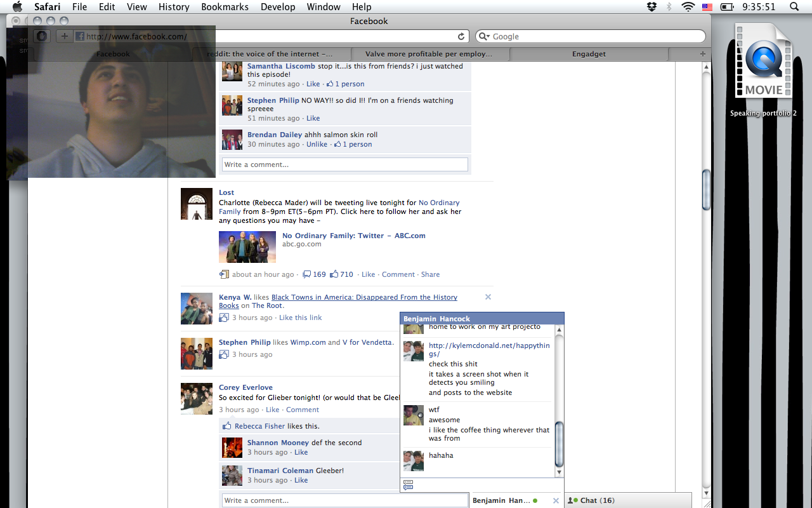This screenshot has width=812, height=508.
Task: Switch to the Engadget tab
Action: click(x=589, y=54)
